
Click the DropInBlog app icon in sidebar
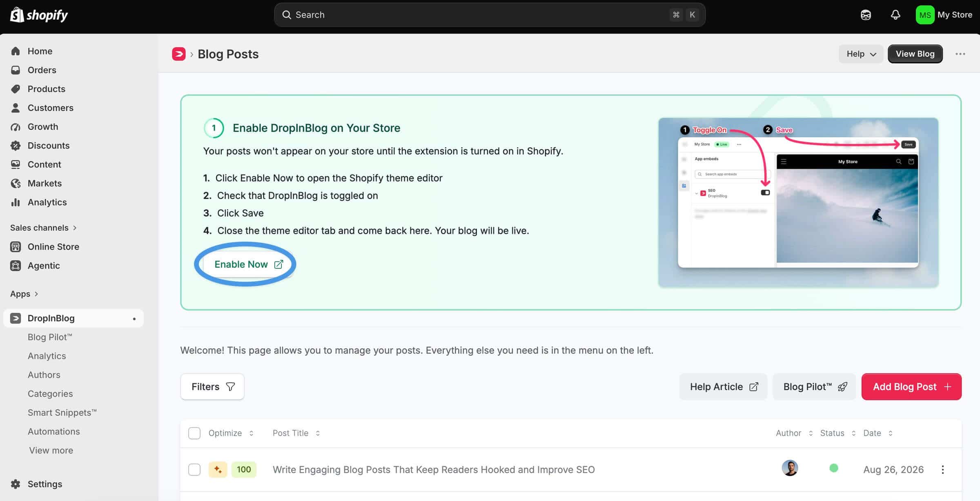point(16,318)
